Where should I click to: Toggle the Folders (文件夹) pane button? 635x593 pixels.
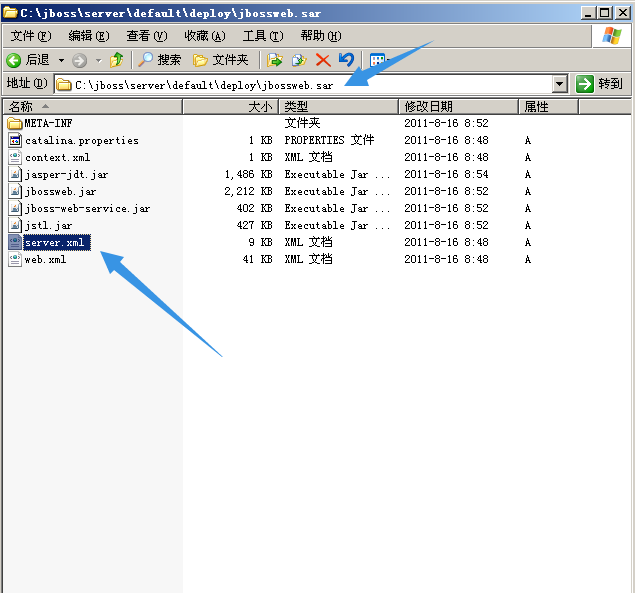point(220,60)
